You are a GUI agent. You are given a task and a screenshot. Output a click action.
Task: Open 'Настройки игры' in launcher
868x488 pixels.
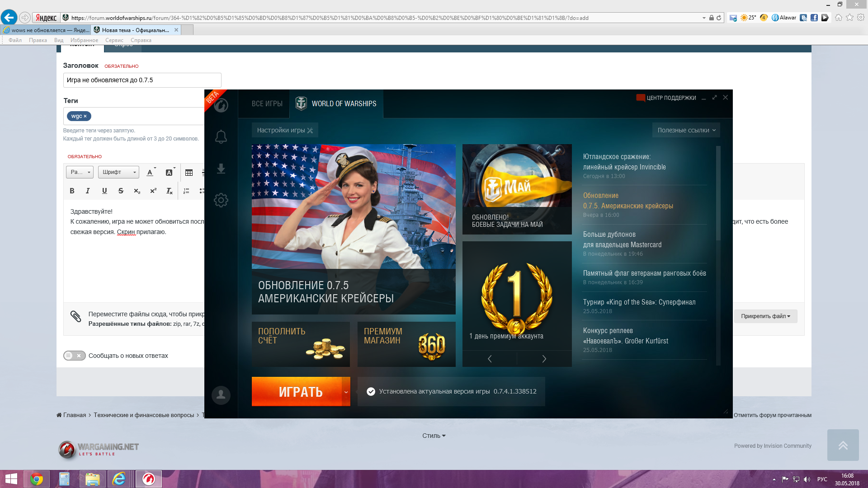pyautogui.click(x=285, y=130)
